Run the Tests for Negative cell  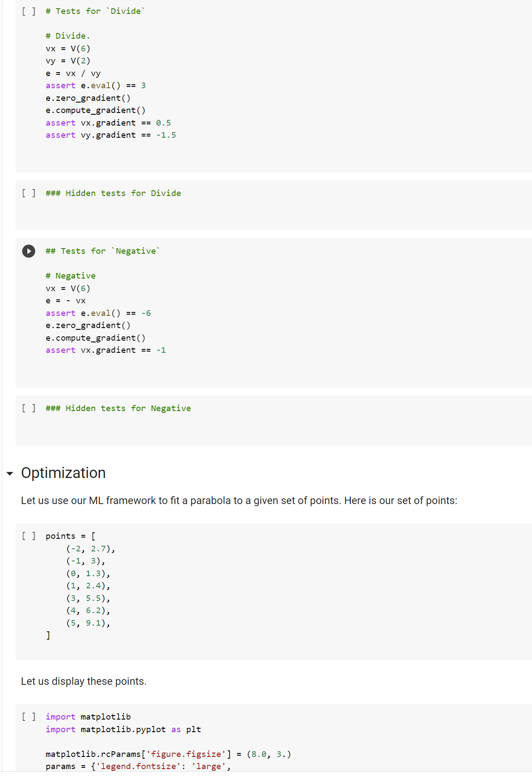(x=29, y=251)
